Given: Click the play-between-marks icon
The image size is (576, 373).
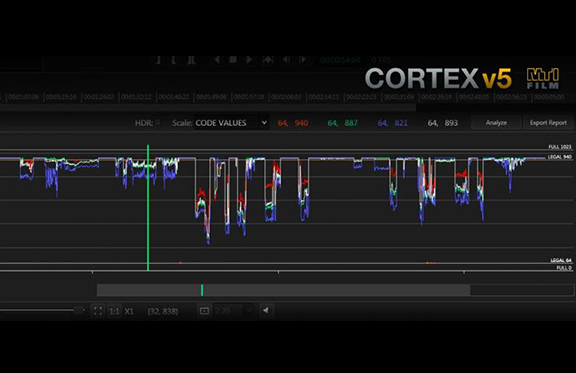Looking at the screenshot, I should (x=268, y=60).
